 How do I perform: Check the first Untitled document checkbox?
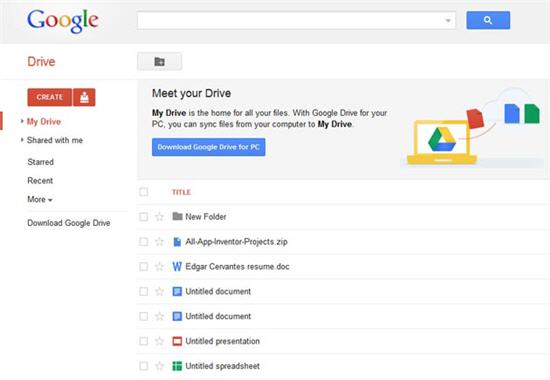[x=143, y=291]
